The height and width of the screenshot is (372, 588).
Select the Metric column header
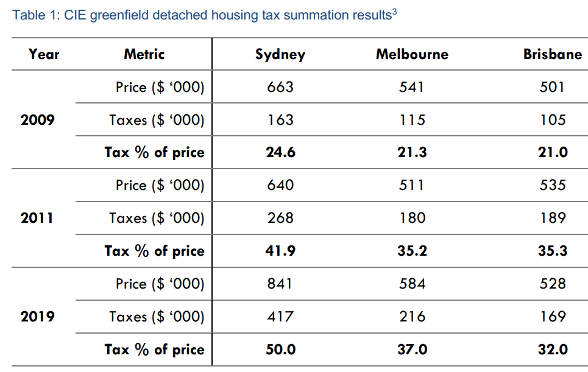tap(144, 54)
